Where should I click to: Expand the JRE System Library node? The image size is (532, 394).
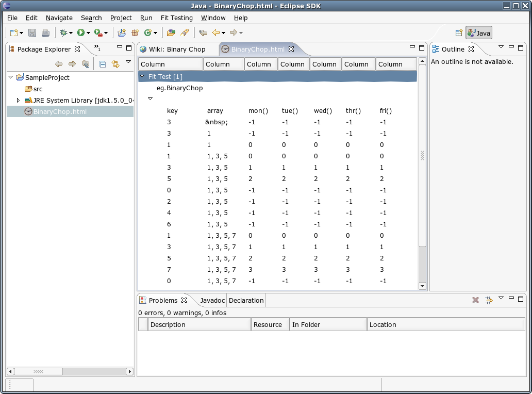point(18,101)
